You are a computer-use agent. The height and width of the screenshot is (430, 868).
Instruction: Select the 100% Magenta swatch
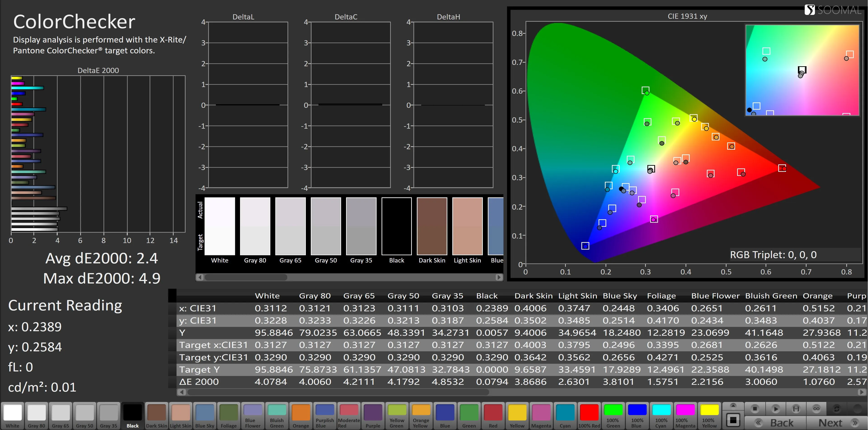click(685, 416)
